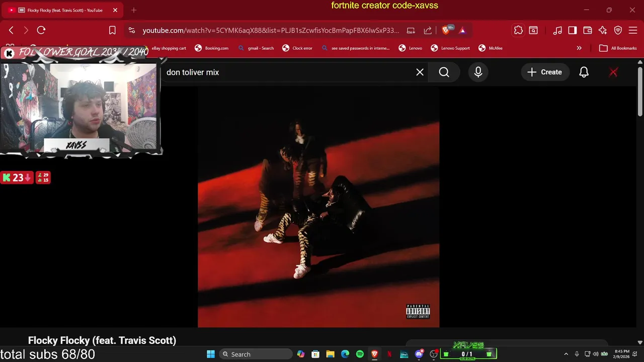The height and width of the screenshot is (362, 644).
Task: Open the extensions puzzle icon
Action: [x=518, y=30]
